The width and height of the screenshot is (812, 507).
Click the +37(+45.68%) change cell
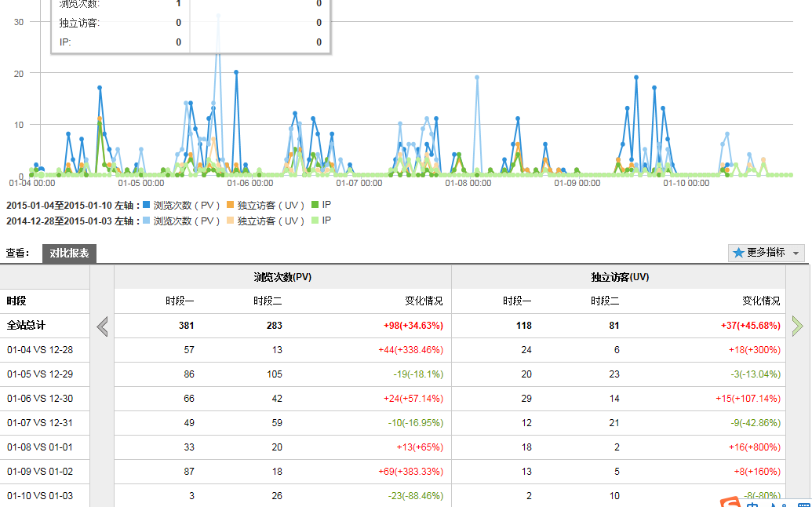point(750,326)
